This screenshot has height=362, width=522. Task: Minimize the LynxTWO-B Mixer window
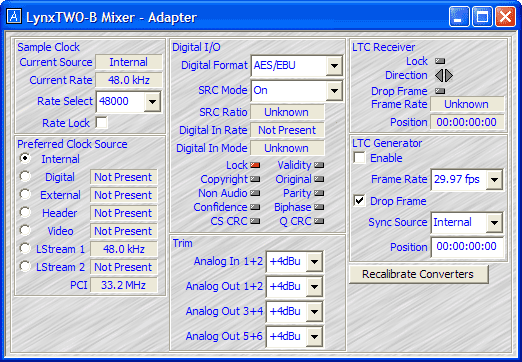[459, 17]
